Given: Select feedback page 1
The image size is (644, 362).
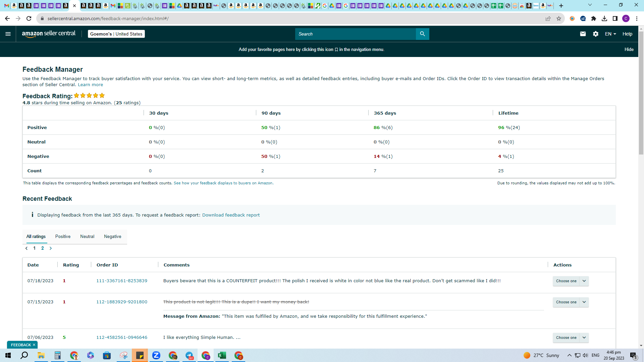Looking at the screenshot, I should coord(35,248).
